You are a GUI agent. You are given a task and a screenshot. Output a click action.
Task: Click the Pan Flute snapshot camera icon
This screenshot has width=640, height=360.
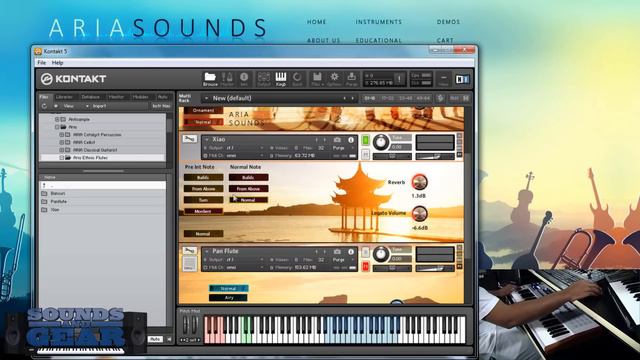click(337, 251)
